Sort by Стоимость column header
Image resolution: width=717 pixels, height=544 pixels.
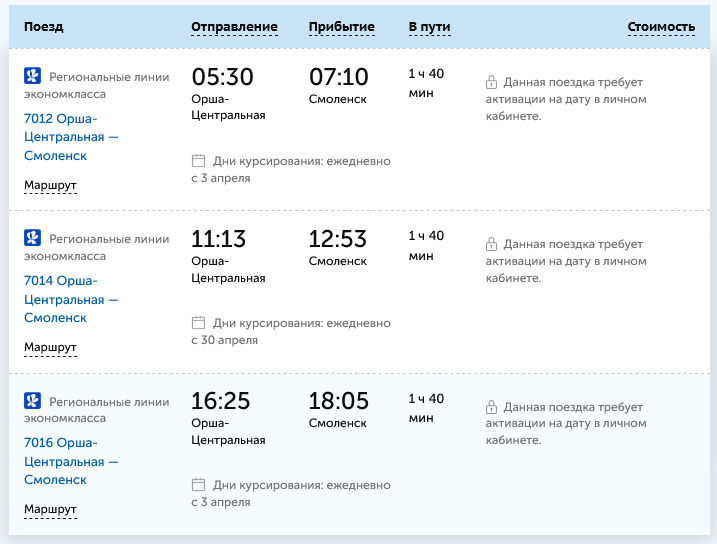661,27
